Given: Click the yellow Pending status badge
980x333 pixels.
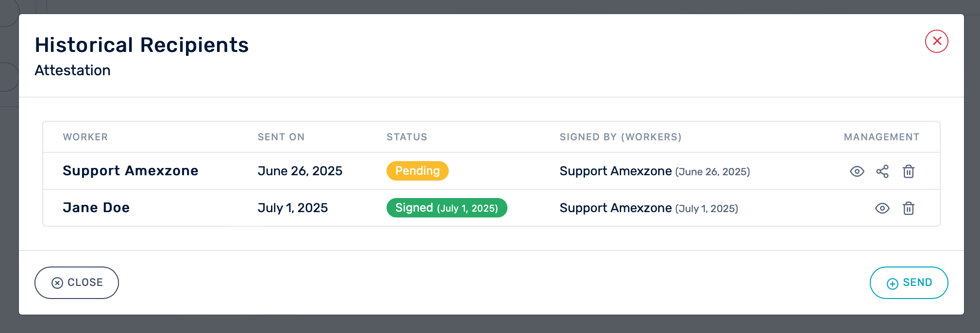Looking at the screenshot, I should coord(417,171).
